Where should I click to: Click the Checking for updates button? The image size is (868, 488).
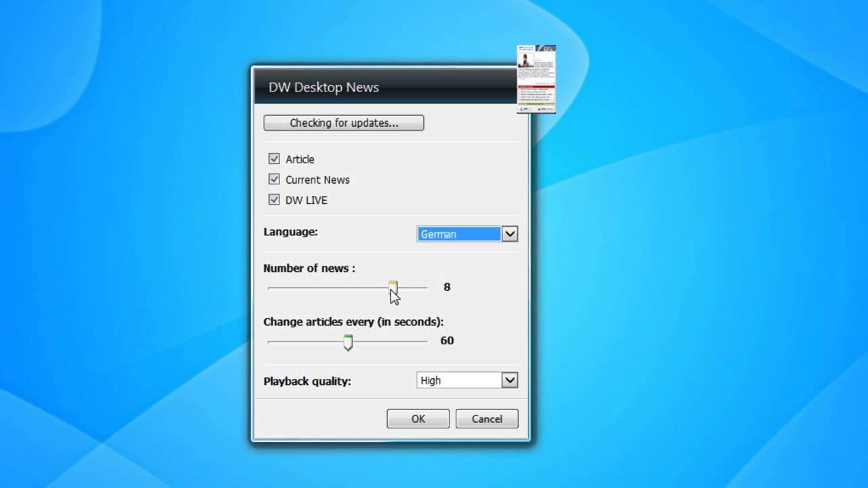click(x=344, y=123)
